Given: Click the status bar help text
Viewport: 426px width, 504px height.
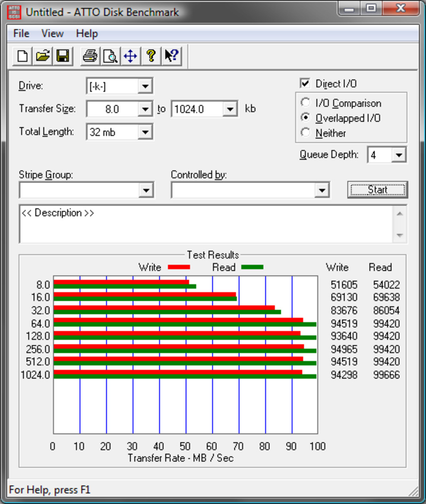Looking at the screenshot, I should (x=50, y=489).
